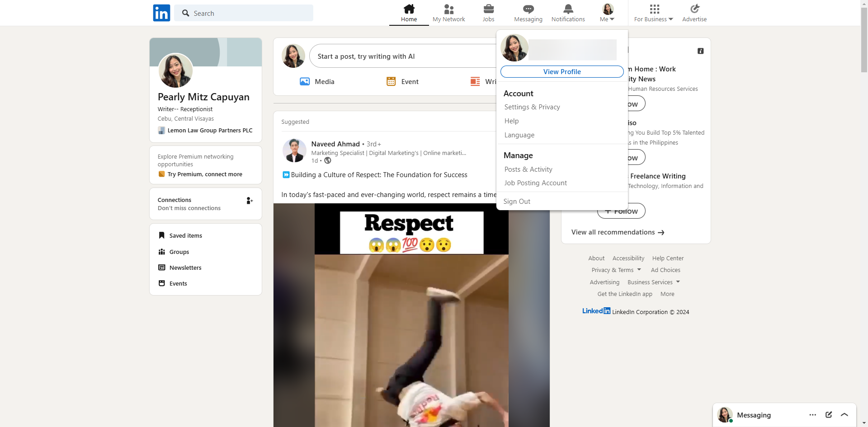Choose Language in the account menu
Viewport: 868px width, 427px height.
[519, 135]
